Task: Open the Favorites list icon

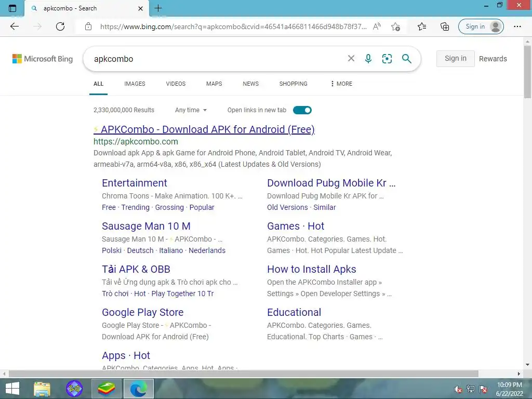Action: [422, 26]
